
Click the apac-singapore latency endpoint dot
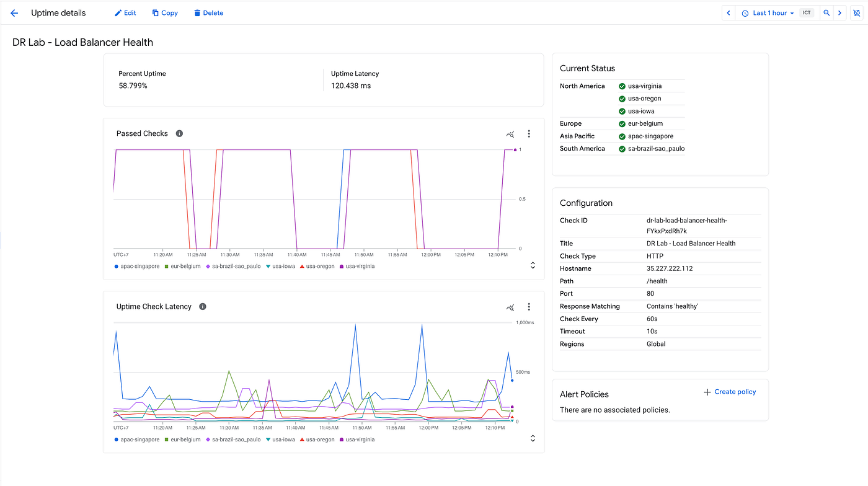point(512,381)
